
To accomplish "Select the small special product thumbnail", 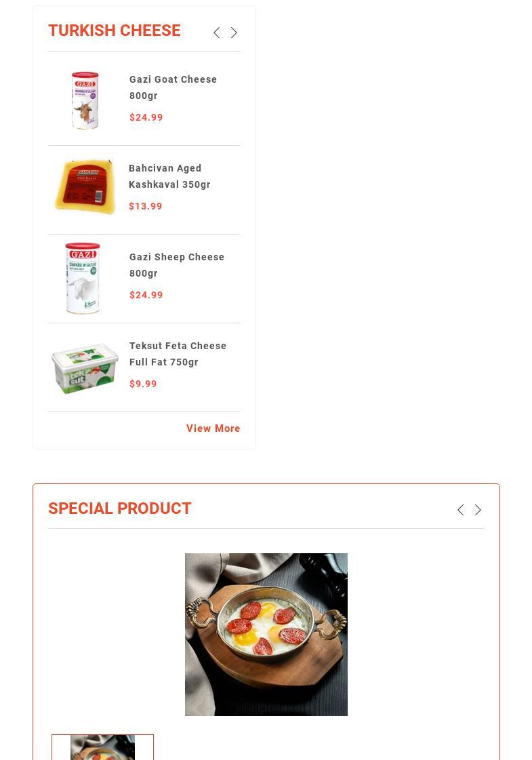I will (x=103, y=747).
